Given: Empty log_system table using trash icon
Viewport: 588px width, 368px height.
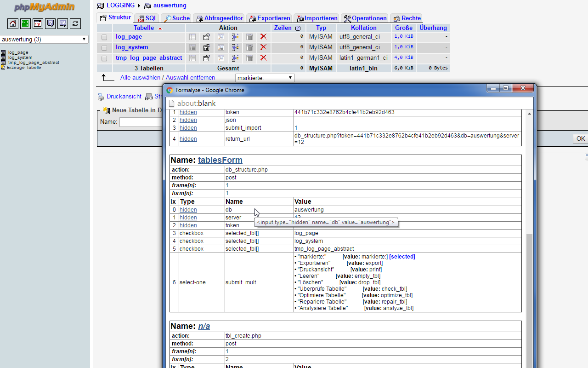Looking at the screenshot, I should tap(249, 47).
